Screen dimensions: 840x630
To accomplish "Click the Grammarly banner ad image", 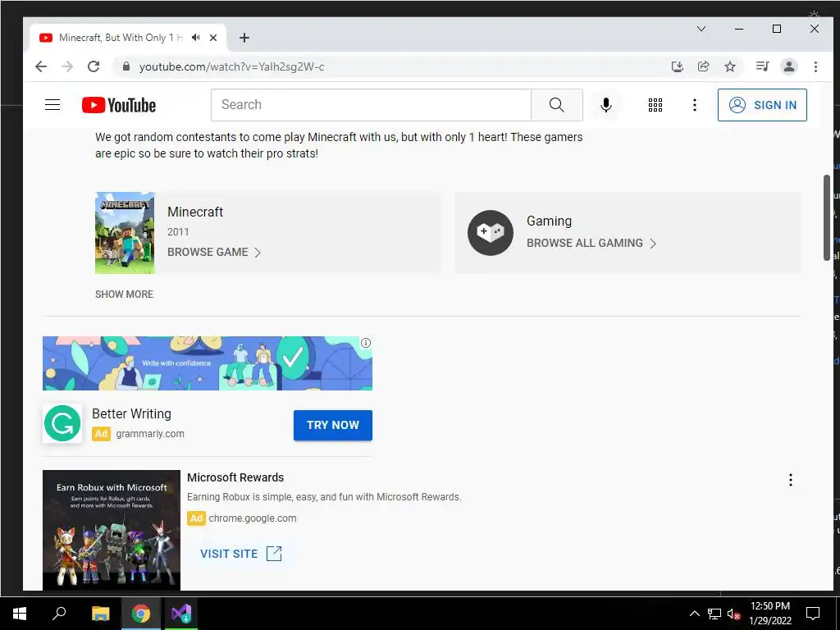I will (x=208, y=363).
